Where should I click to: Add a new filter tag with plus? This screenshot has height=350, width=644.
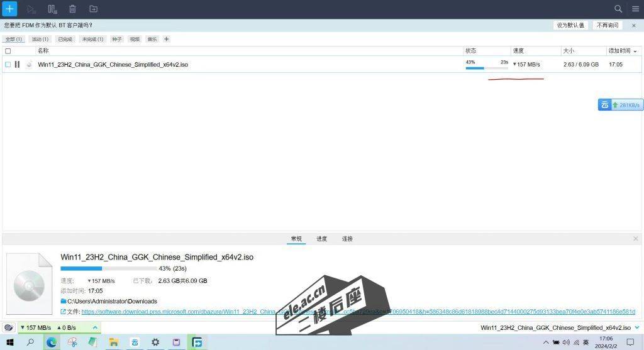(167, 39)
